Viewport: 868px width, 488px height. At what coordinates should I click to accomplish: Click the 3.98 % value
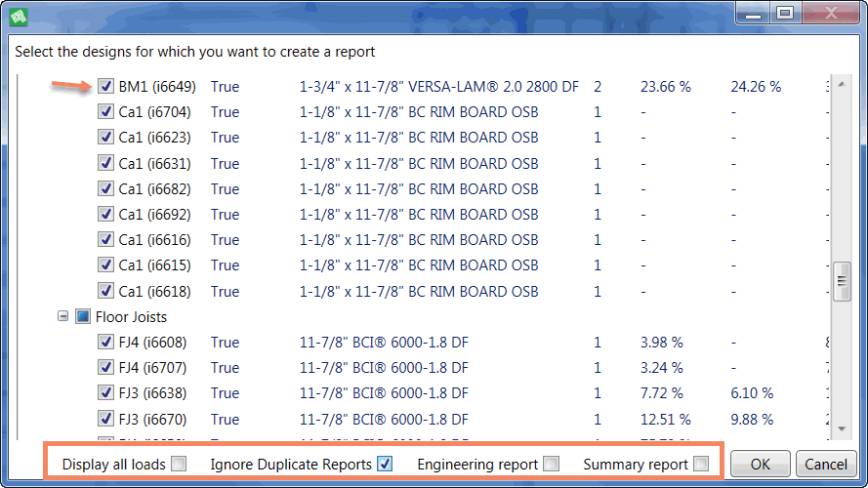coord(662,343)
